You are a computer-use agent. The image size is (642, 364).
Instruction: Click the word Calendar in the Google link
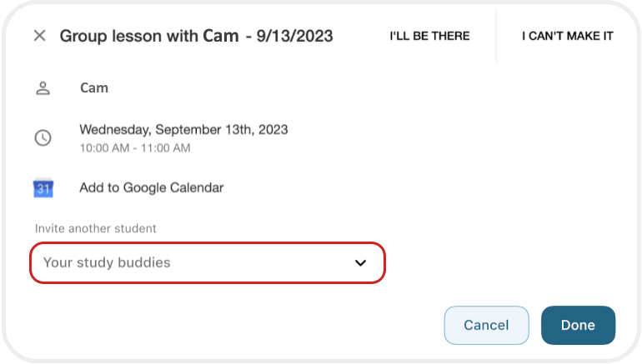pyautogui.click(x=197, y=188)
